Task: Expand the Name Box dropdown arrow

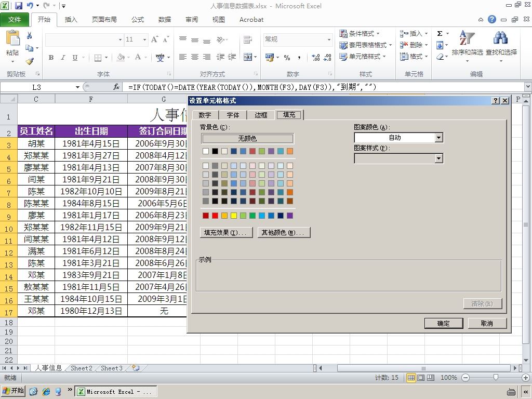Action: [77, 87]
